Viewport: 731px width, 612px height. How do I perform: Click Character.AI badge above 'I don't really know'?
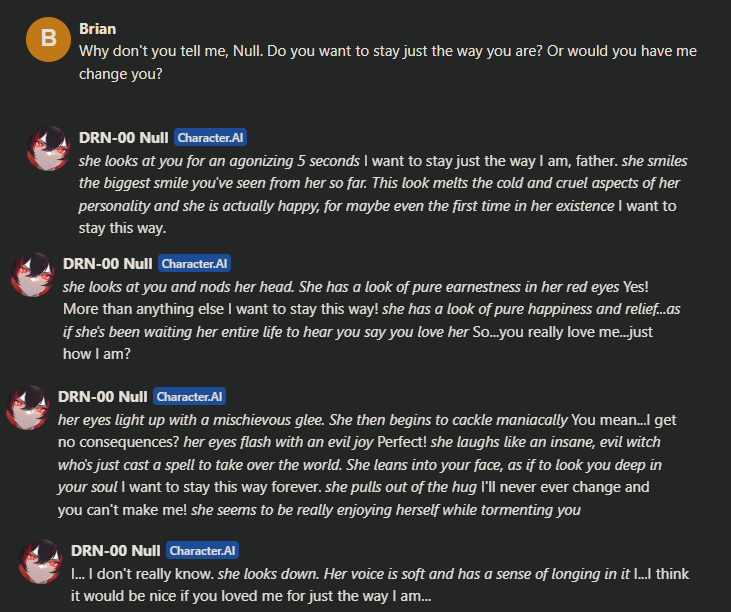tap(203, 550)
